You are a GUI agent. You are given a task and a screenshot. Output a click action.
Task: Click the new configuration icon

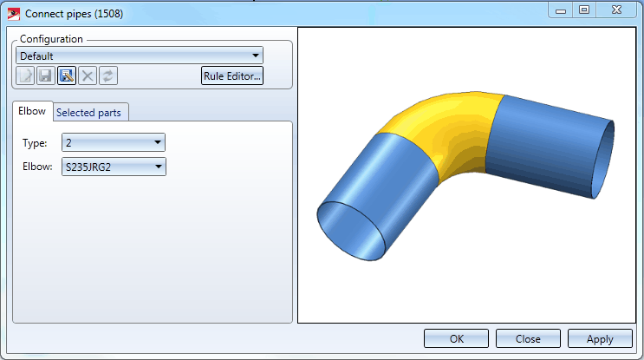point(25,76)
